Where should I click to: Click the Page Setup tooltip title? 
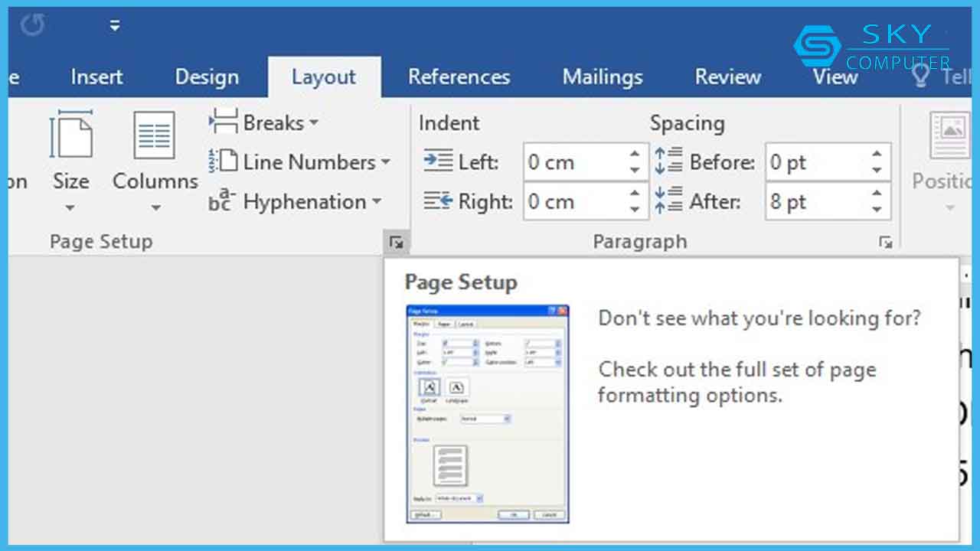point(461,282)
